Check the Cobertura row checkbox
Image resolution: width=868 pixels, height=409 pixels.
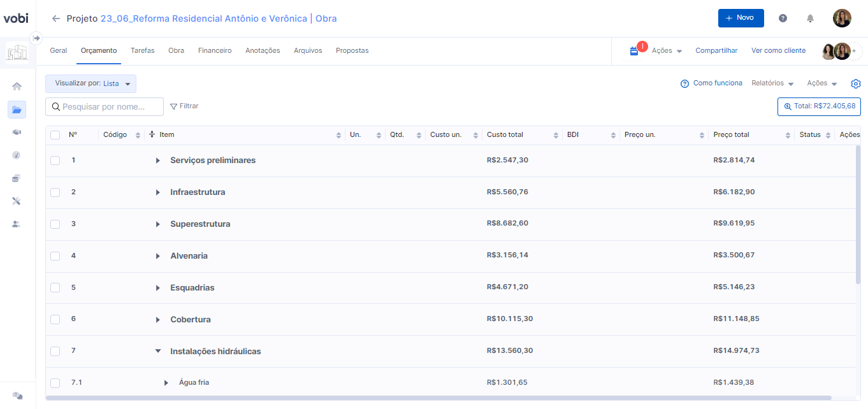click(55, 320)
